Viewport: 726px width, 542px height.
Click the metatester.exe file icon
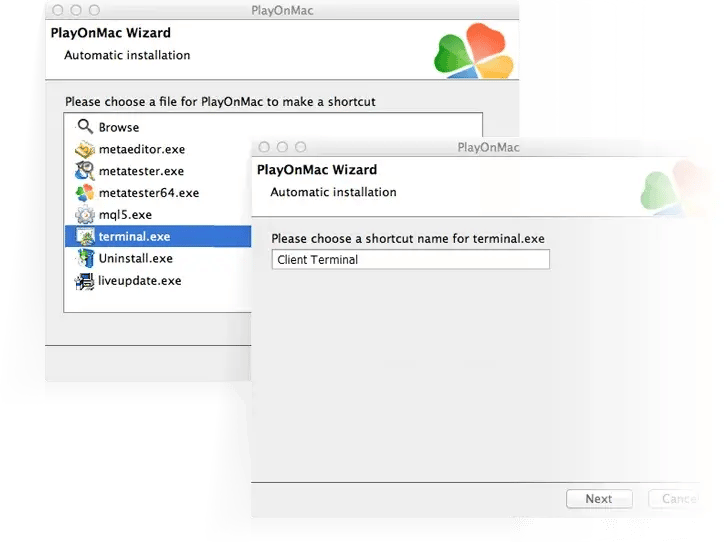[85, 171]
